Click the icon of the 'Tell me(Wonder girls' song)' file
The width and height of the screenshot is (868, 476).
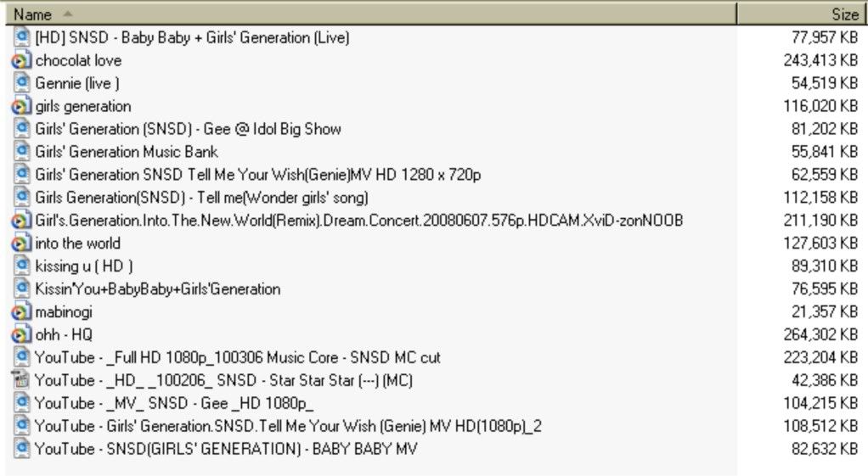tap(21, 198)
